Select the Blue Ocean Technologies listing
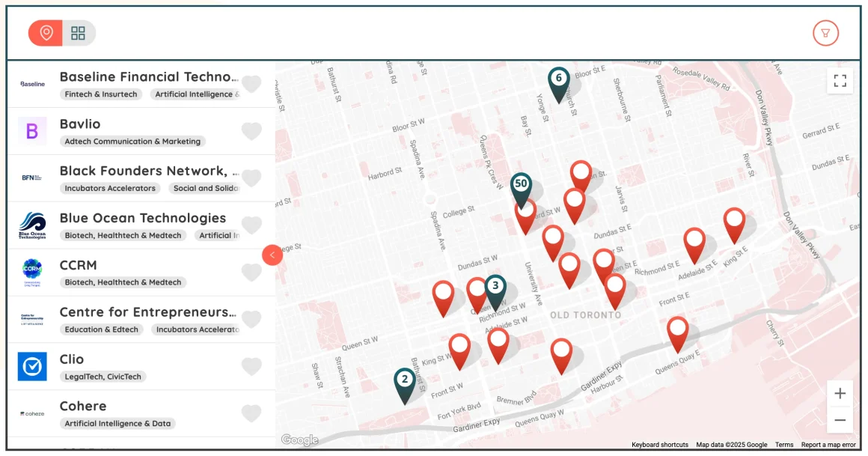868x456 pixels. pyautogui.click(x=142, y=218)
